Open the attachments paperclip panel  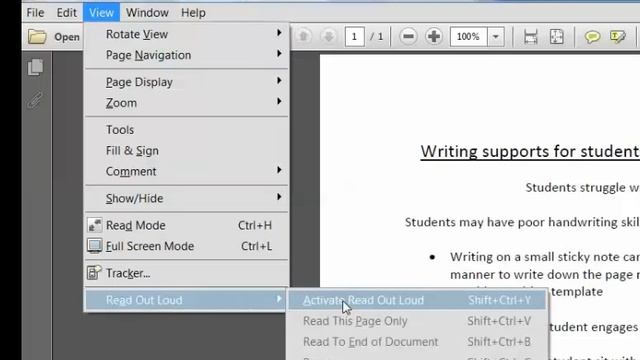[x=35, y=100]
